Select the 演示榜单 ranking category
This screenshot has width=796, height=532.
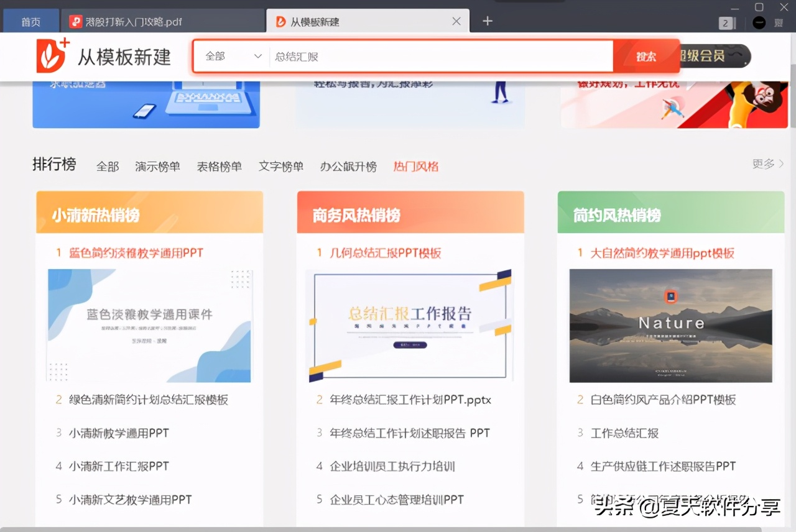coord(157,166)
